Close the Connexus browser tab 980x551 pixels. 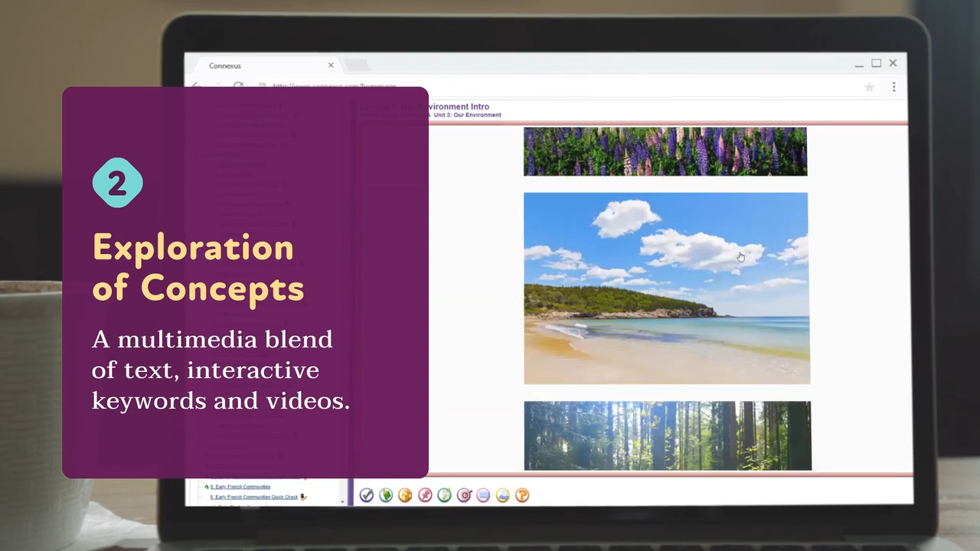(331, 65)
